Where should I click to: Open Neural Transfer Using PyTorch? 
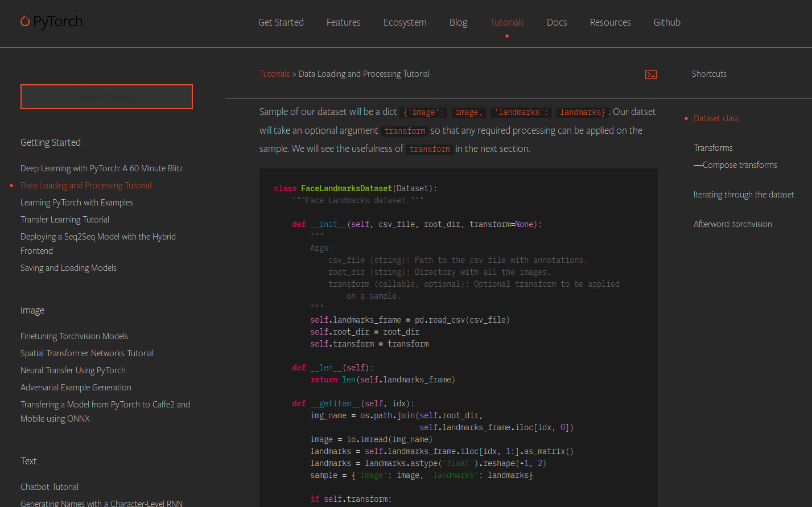(x=73, y=370)
